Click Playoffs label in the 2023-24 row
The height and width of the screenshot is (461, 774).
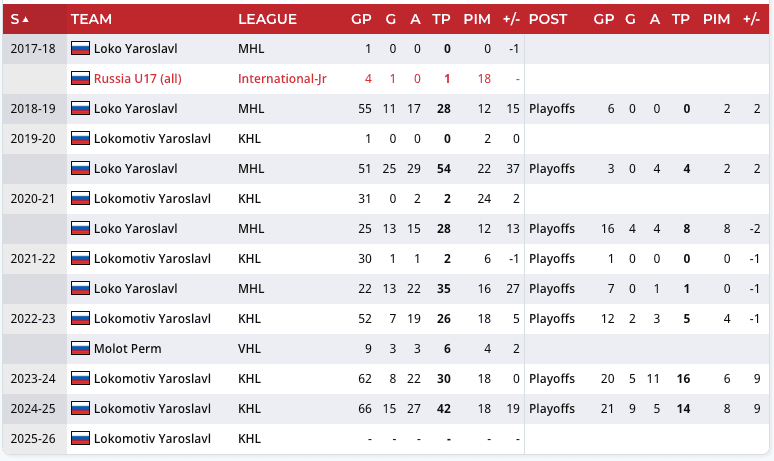552,379
